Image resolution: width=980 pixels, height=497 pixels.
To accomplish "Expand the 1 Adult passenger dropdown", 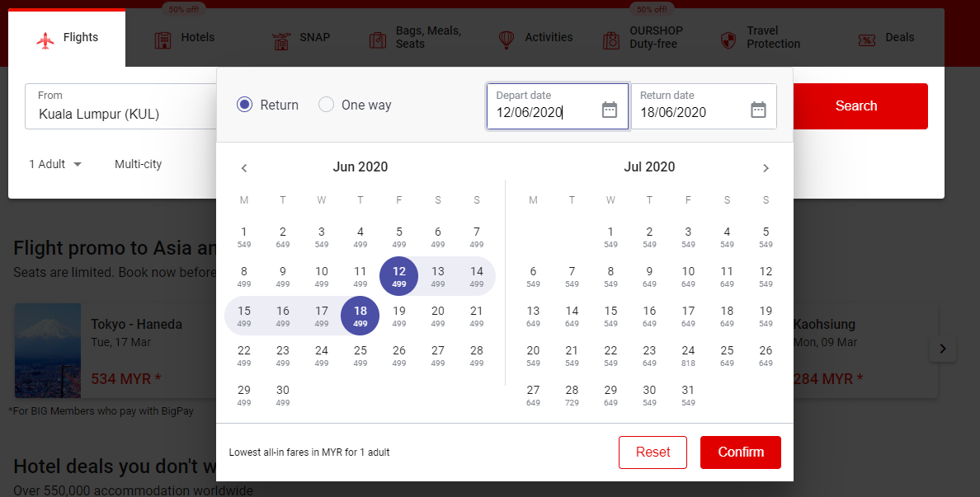I will (x=55, y=164).
